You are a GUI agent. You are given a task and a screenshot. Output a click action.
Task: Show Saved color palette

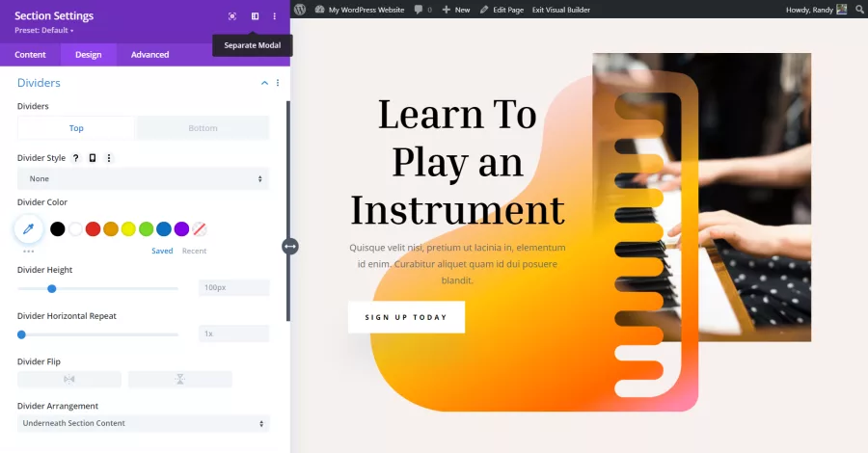pyautogui.click(x=162, y=252)
